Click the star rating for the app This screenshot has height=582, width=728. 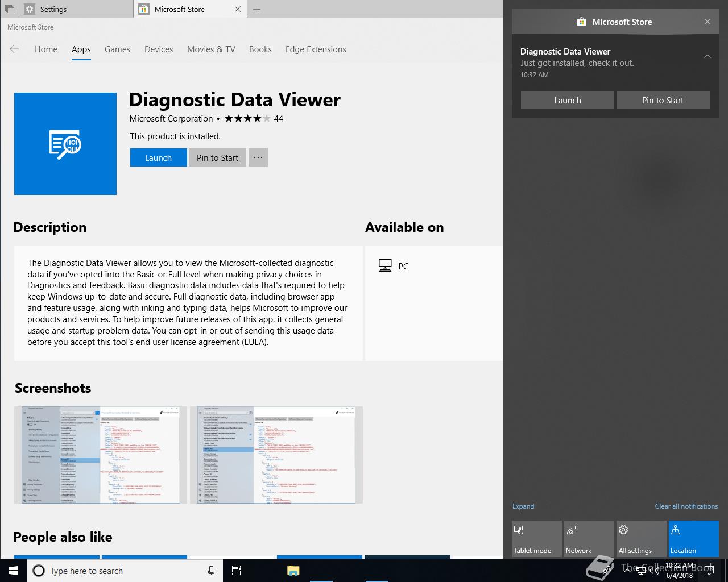[247, 119]
